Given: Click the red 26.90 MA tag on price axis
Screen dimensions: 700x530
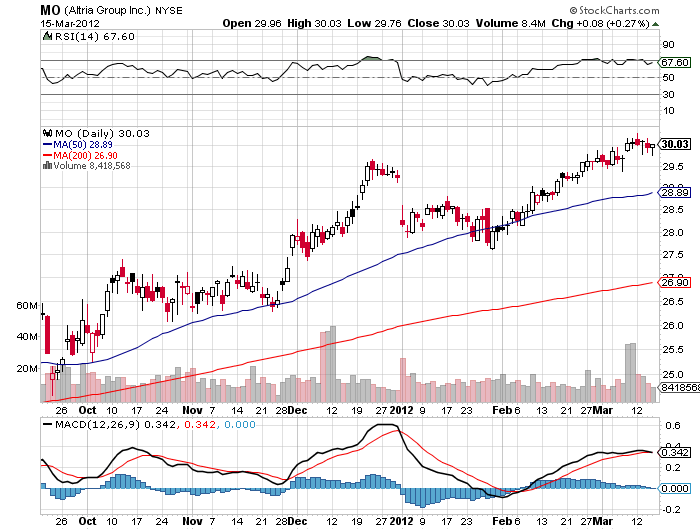Looking at the screenshot, I should click(675, 283).
